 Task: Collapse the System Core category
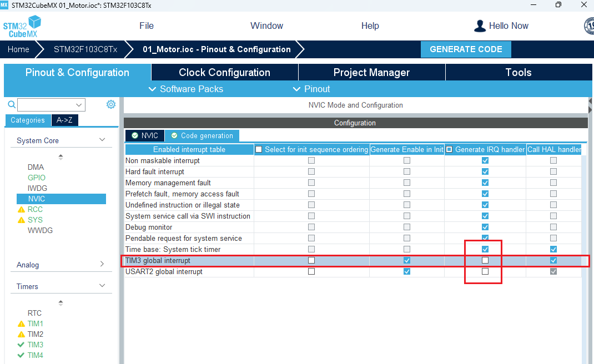click(x=102, y=140)
